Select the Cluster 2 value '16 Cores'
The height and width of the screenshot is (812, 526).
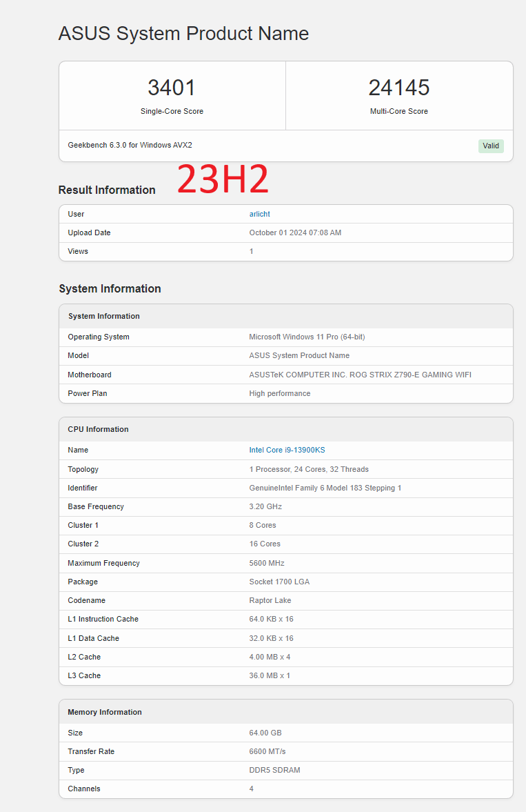coord(265,544)
